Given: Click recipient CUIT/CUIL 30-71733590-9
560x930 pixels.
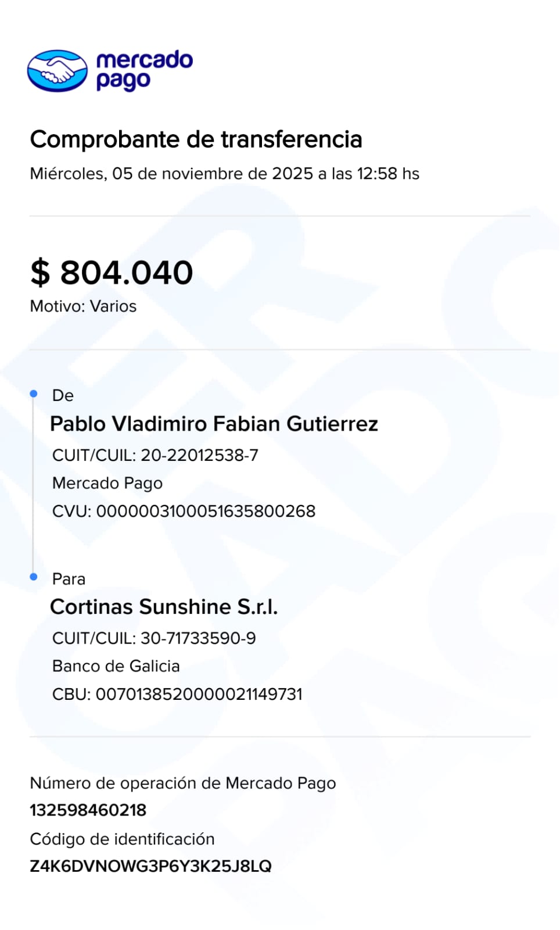Looking at the screenshot, I should click(154, 638).
